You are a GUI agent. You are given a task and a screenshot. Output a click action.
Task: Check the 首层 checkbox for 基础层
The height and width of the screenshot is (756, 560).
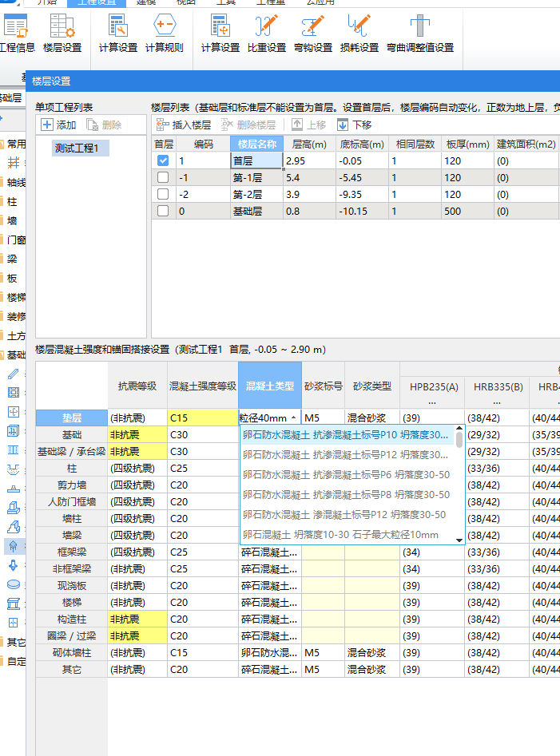[163, 211]
